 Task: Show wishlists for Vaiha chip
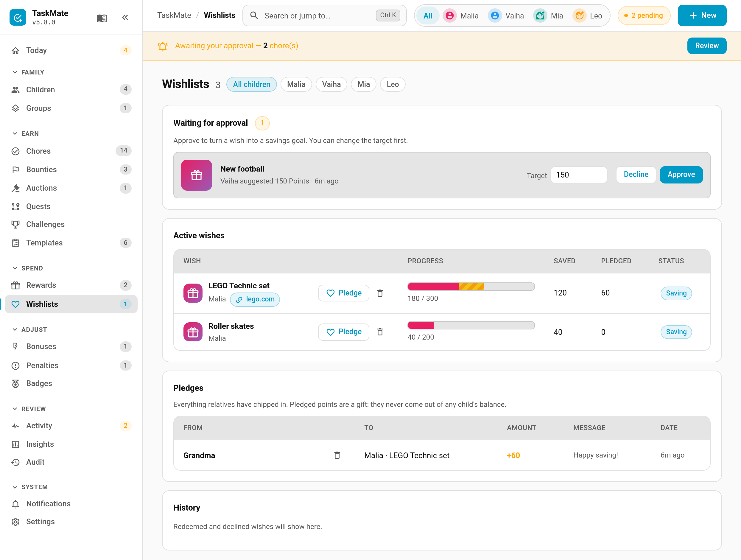(331, 85)
